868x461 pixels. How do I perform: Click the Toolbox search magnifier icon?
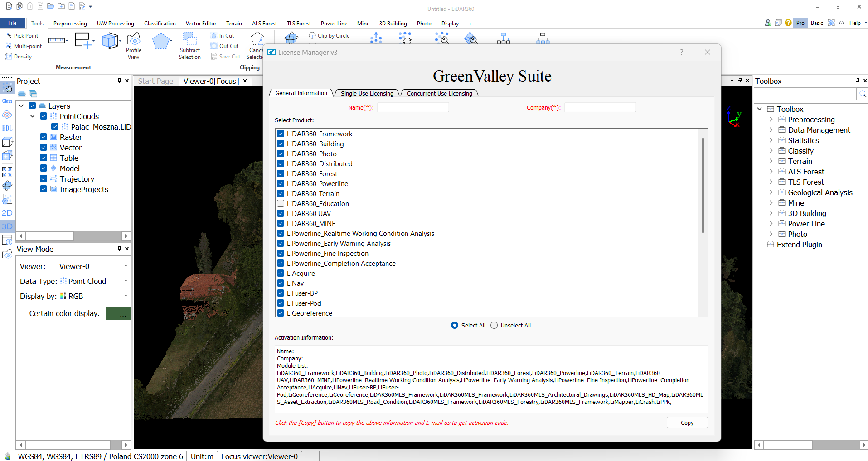(863, 94)
